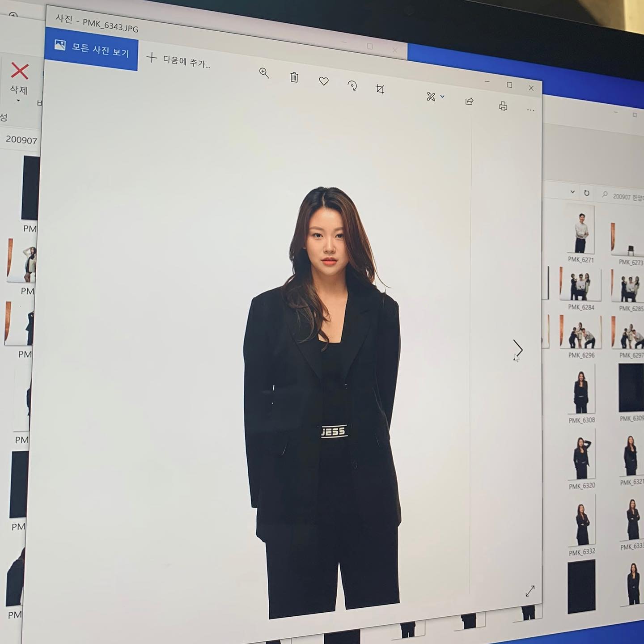Select the dark thumbnail PMK_6309
The image size is (644, 644).
point(631,388)
